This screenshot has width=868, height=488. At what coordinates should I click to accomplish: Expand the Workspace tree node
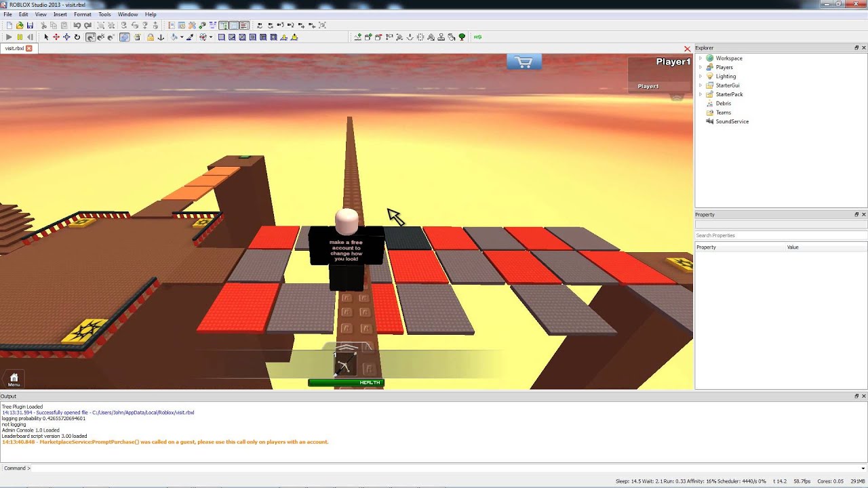pyautogui.click(x=701, y=58)
